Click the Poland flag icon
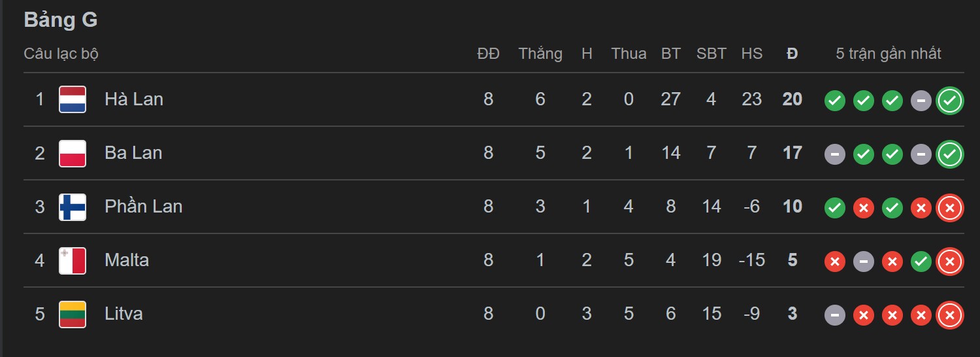Viewport: 980px width, 357px height. coord(73,153)
